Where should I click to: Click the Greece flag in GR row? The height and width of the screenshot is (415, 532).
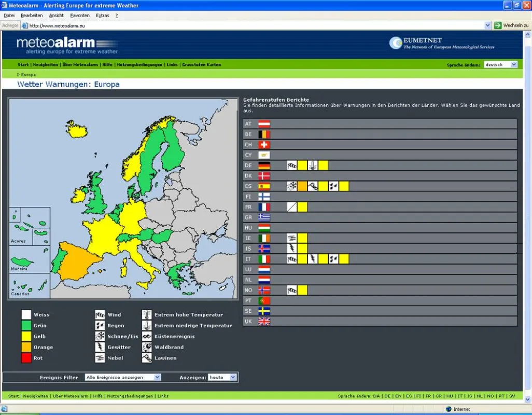264,217
